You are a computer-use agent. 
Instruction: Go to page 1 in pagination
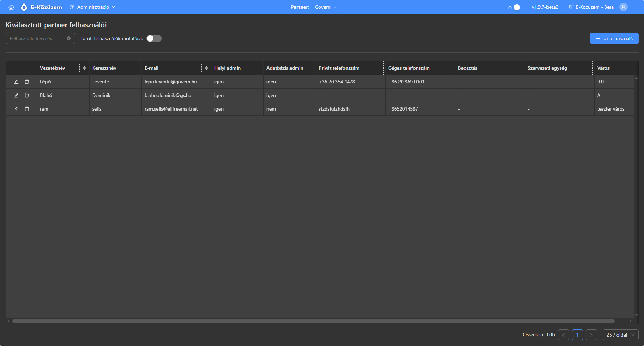(577, 335)
